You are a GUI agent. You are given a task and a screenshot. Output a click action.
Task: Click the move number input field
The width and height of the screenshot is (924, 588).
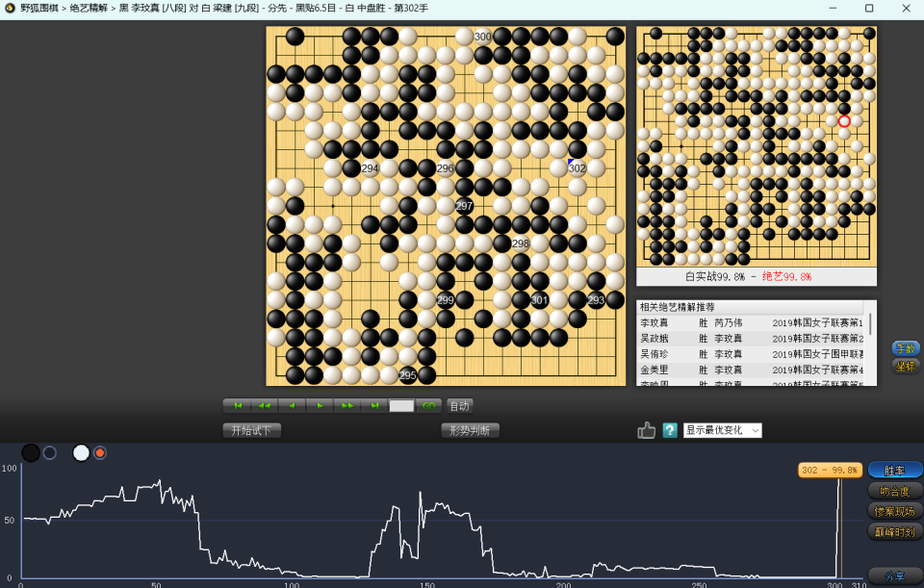point(401,406)
